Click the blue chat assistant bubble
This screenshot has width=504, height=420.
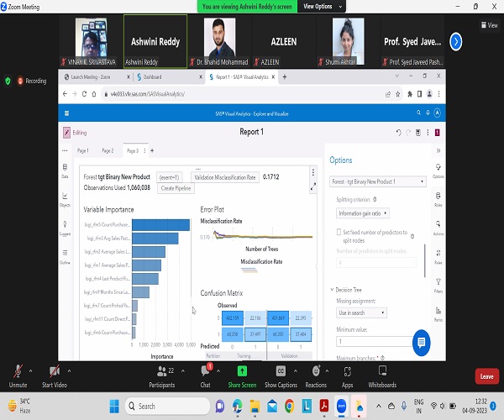[421, 343]
